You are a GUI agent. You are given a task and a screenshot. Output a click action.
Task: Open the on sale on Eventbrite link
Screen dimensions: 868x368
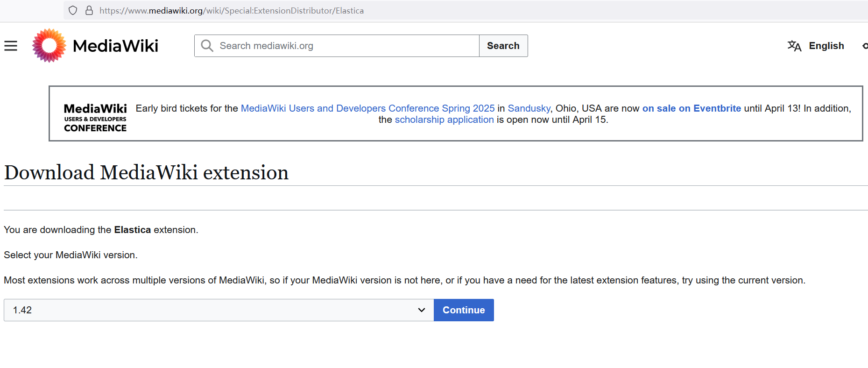point(692,108)
